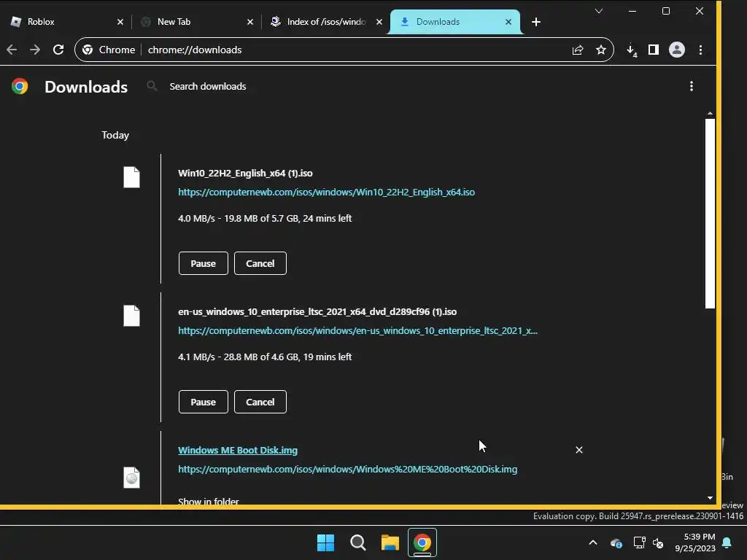Viewport: 747px width, 560px height.
Task: Switch to the New Tab tab
Action: pyautogui.click(x=196, y=22)
